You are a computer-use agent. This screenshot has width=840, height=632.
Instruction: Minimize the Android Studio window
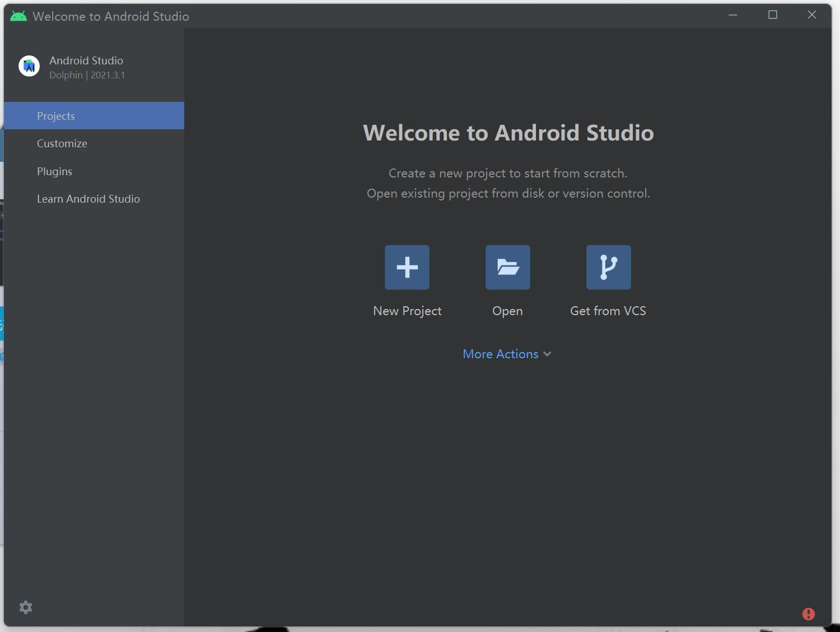[733, 15]
